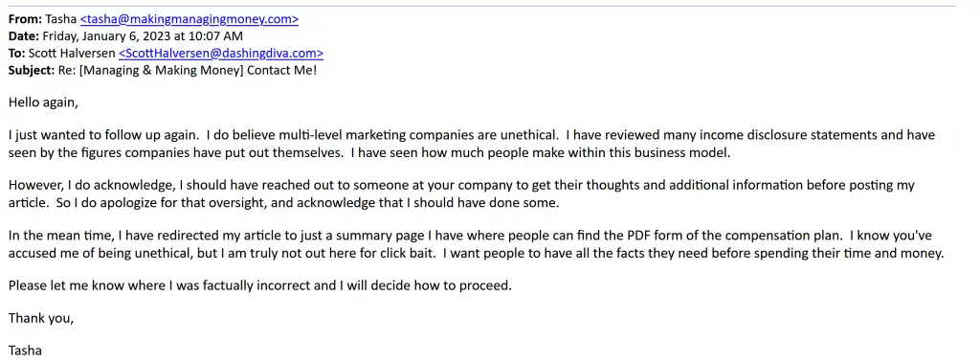This screenshot has height=364, width=980.
Task: Click the "To:" header label
Action: (x=17, y=53)
